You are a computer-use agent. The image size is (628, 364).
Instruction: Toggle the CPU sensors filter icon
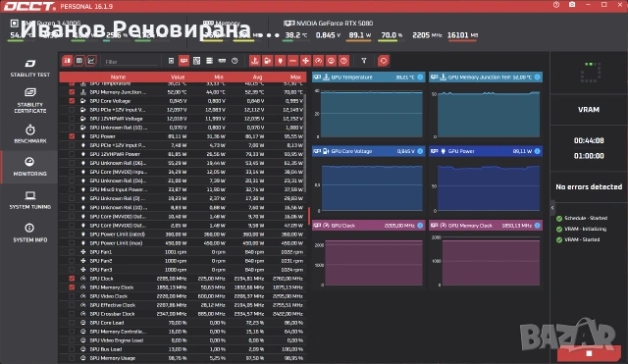pyautogui.click(x=171, y=61)
